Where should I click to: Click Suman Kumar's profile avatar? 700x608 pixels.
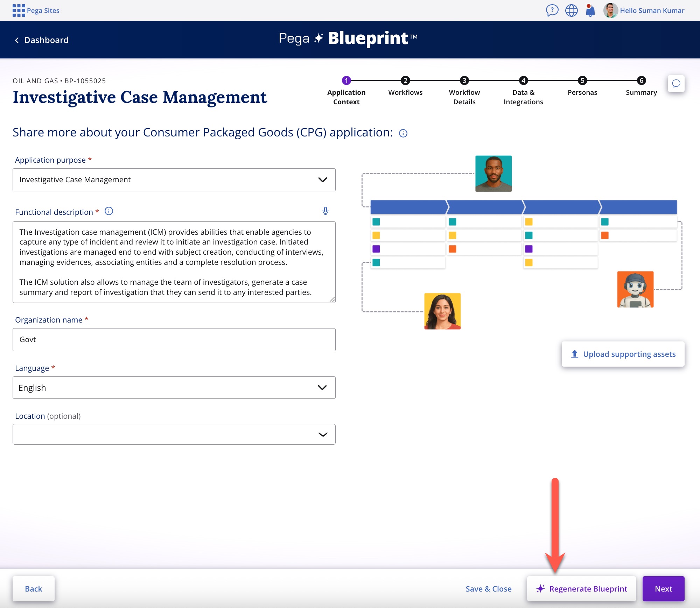point(610,10)
